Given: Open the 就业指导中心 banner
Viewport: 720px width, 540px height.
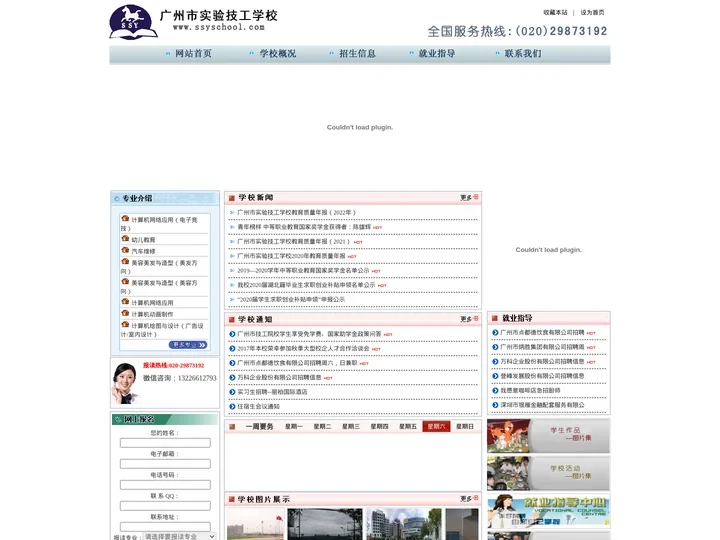Looking at the screenshot, I should pyautogui.click(x=549, y=511).
